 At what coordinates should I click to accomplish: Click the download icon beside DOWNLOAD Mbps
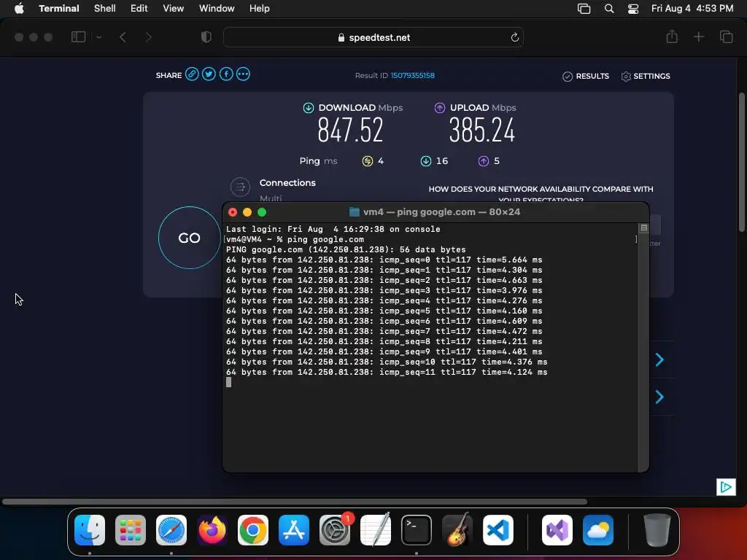[309, 108]
